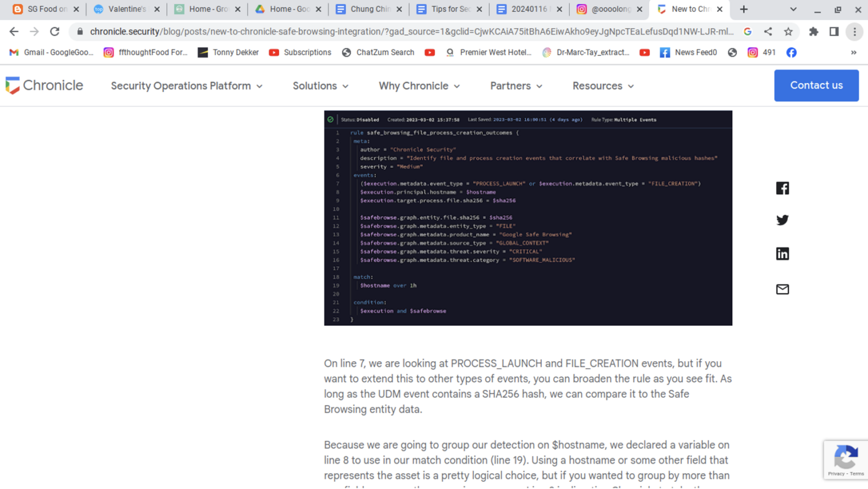
Task: Share the article via the LinkedIn icon
Action: pos(782,253)
